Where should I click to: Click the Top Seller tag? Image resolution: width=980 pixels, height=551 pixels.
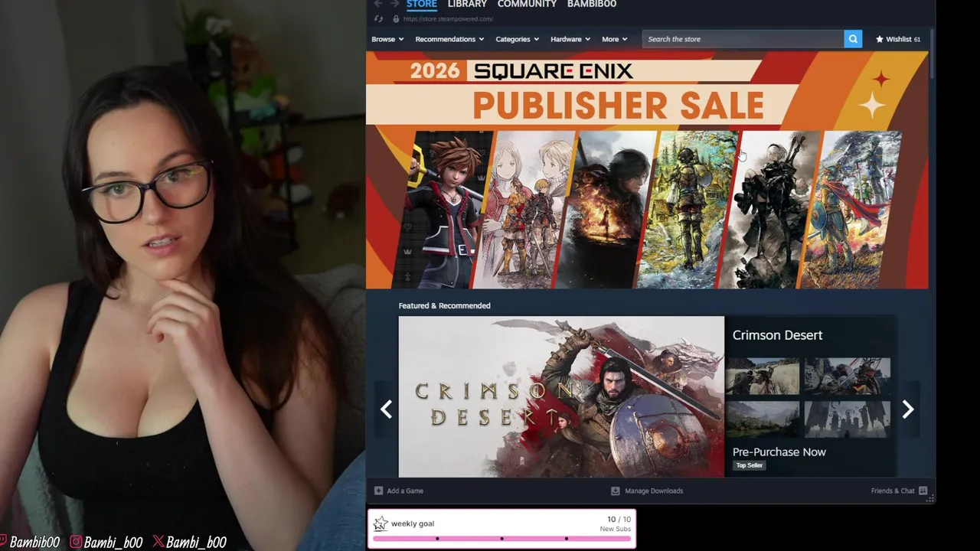(x=749, y=465)
